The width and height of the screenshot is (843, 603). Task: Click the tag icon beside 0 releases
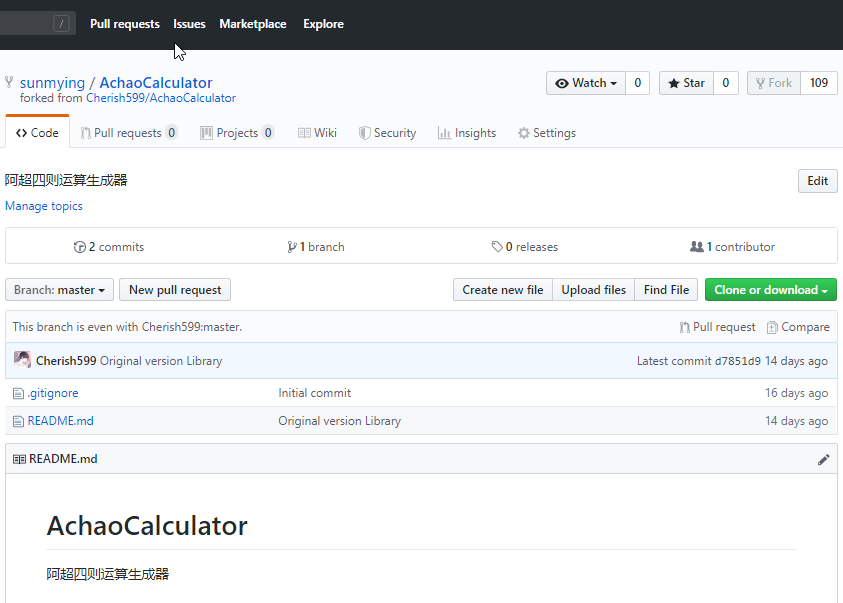(x=497, y=247)
